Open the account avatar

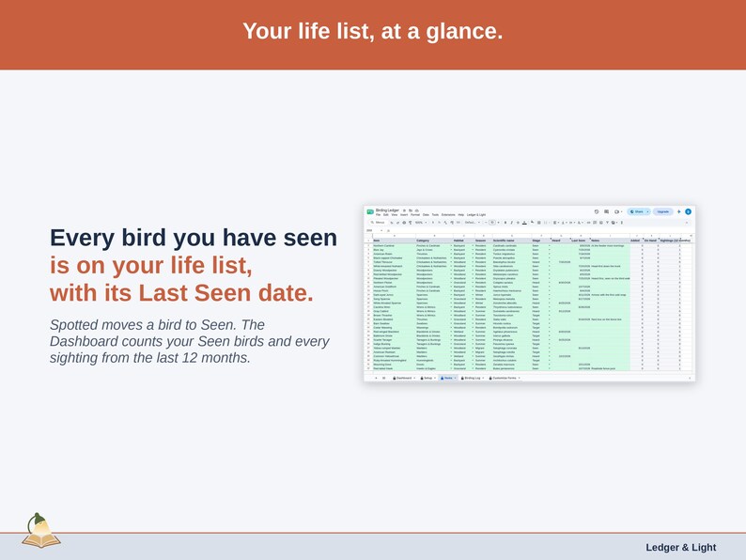point(688,211)
